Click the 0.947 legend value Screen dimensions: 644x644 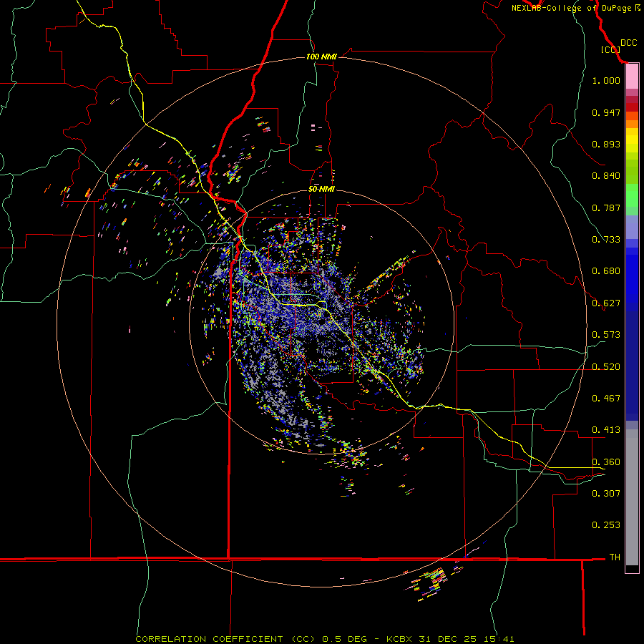pyautogui.click(x=606, y=112)
